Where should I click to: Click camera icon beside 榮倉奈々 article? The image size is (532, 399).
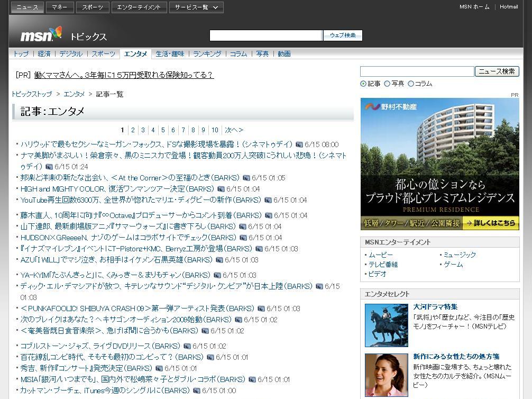point(49,167)
